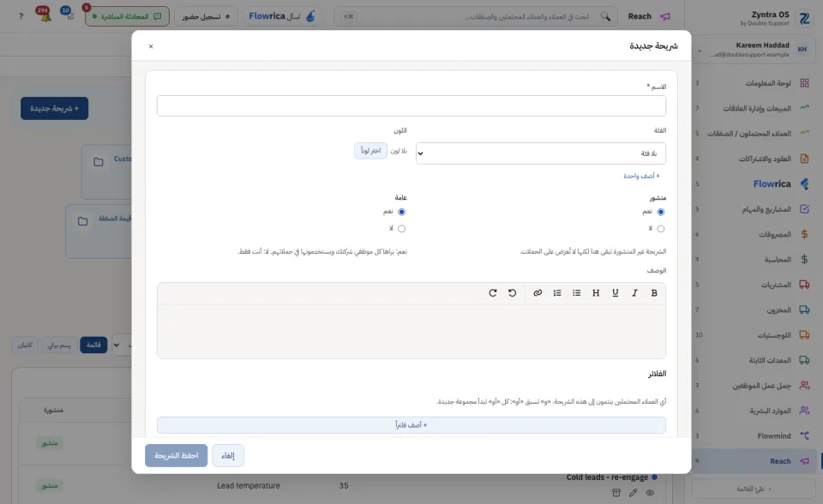Open المخزون sidebar item
823x504 pixels.
[x=754, y=309]
